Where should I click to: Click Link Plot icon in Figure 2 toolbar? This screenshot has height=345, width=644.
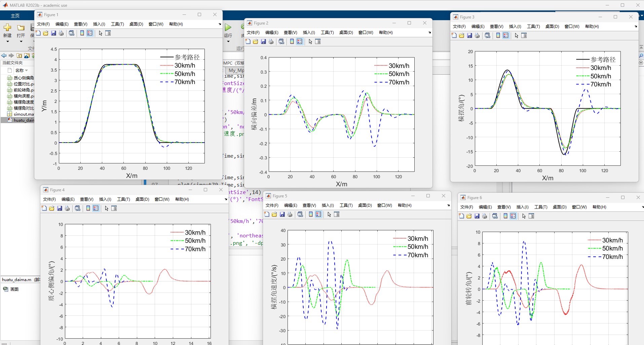[x=281, y=41]
